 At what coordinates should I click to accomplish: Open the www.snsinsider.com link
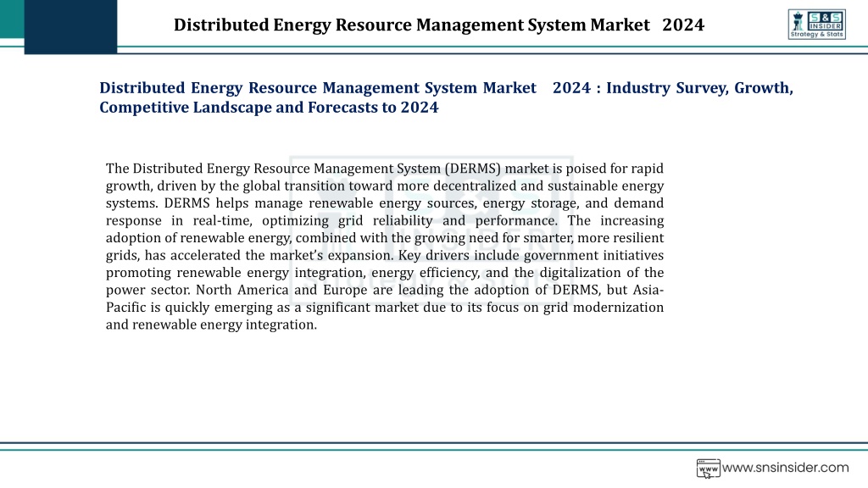point(785,468)
